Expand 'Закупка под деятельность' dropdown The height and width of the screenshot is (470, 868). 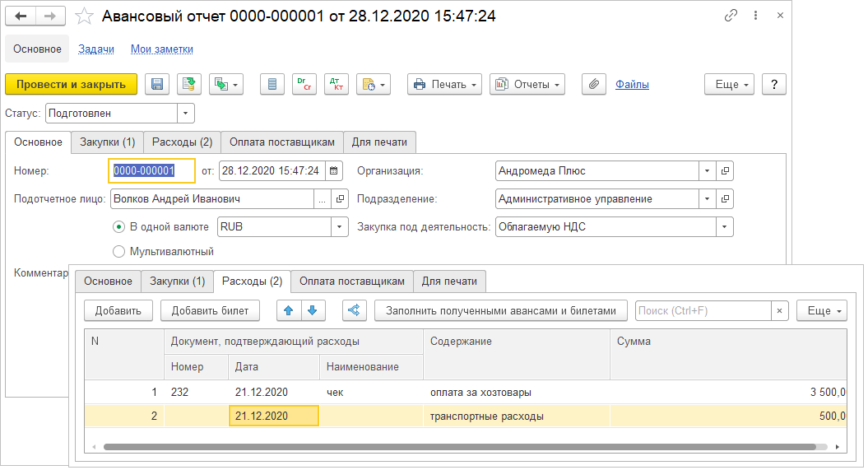coord(724,227)
